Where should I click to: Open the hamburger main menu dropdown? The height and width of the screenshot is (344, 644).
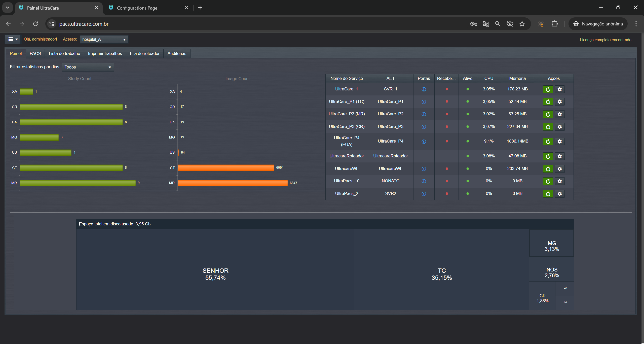pyautogui.click(x=13, y=39)
